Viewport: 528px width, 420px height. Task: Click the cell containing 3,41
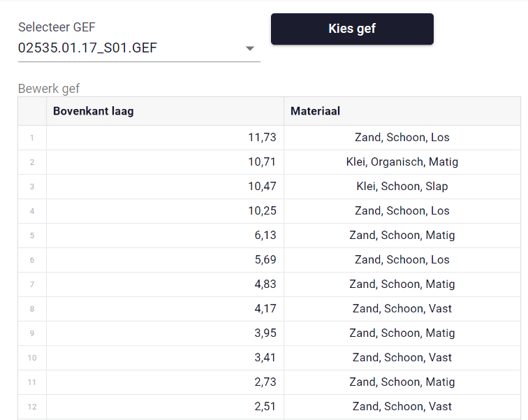tap(165, 358)
